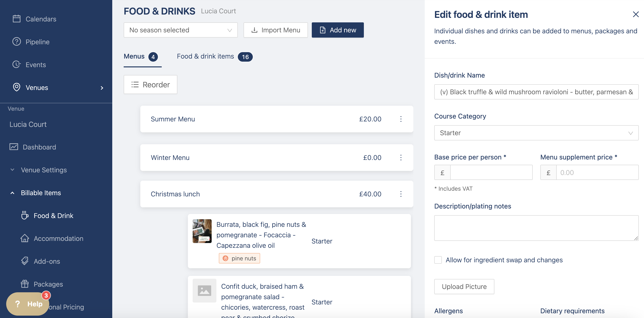This screenshot has height=318, width=644.
Task: Collapse the Billable Items section
Action: pyautogui.click(x=12, y=193)
